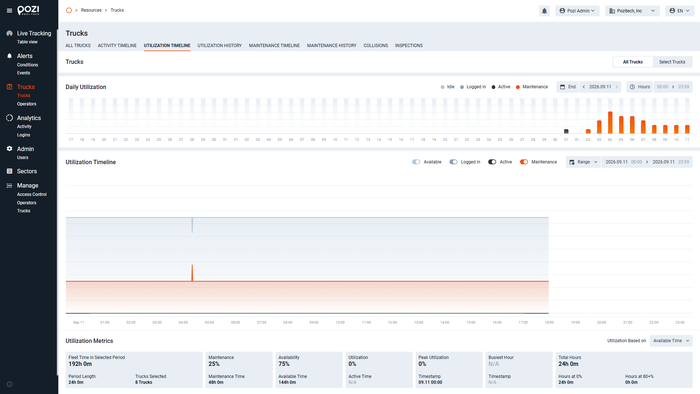Image resolution: width=700 pixels, height=394 pixels.
Task: Click the Select Trucks button
Action: [x=672, y=62]
